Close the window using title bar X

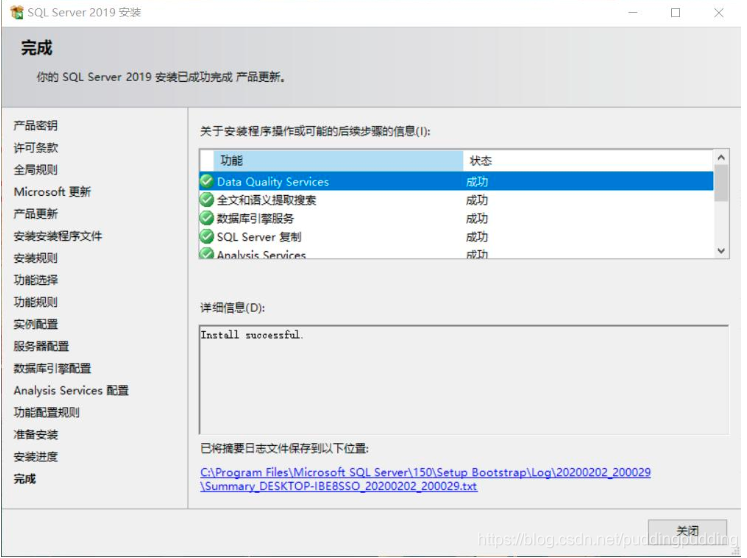pos(719,12)
